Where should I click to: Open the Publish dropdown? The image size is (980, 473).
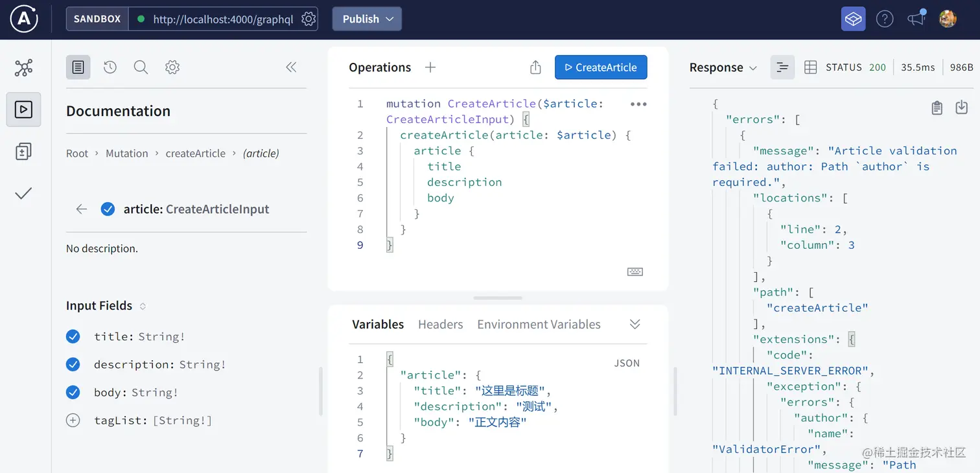tap(367, 19)
